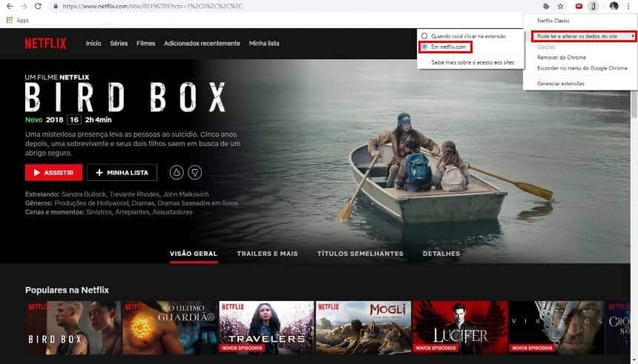Switch to the 'Detalhes' tab

click(x=441, y=254)
